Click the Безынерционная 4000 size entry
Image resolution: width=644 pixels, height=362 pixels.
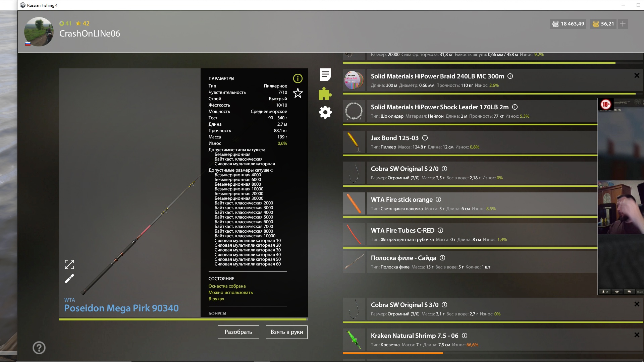pyautogui.click(x=238, y=175)
